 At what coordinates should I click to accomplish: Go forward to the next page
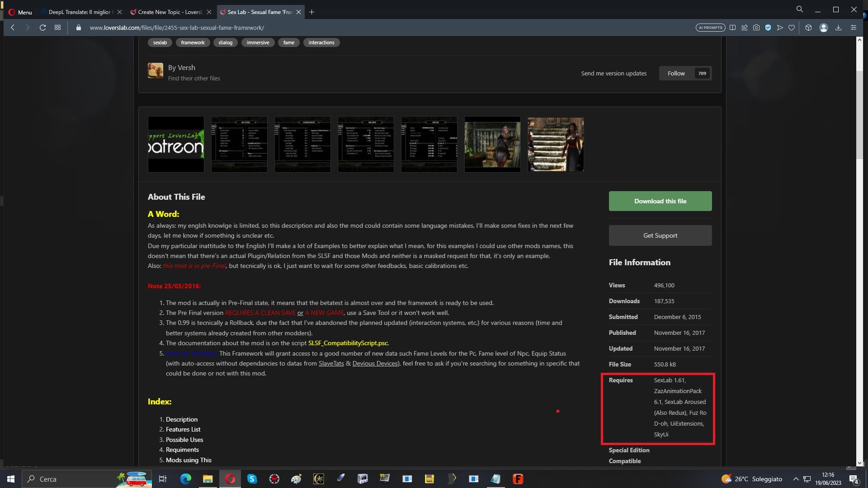(28, 28)
